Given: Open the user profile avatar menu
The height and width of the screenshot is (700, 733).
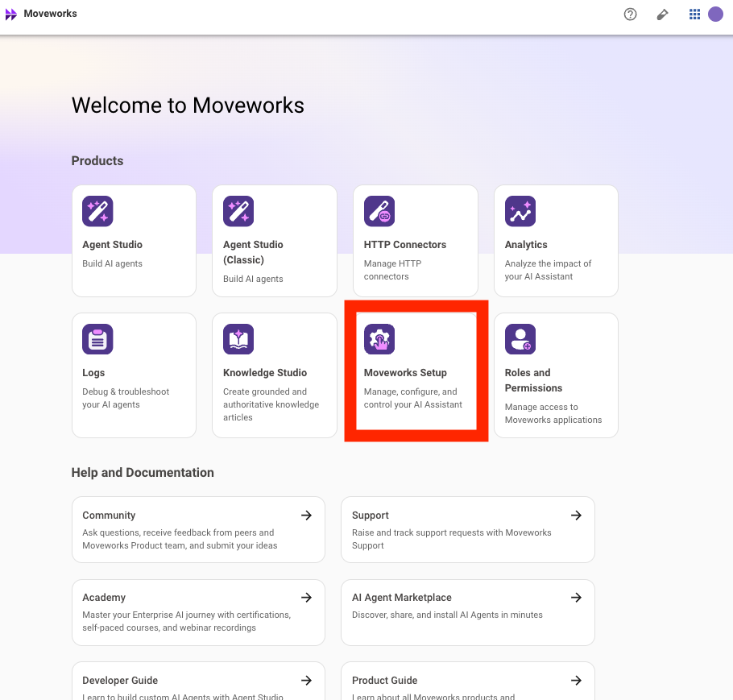Looking at the screenshot, I should (715, 14).
